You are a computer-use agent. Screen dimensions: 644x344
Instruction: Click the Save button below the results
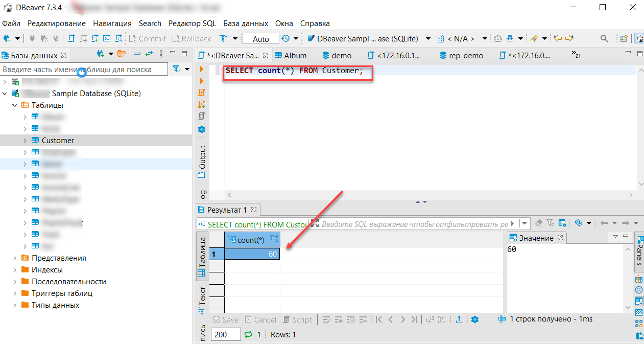[225, 319]
